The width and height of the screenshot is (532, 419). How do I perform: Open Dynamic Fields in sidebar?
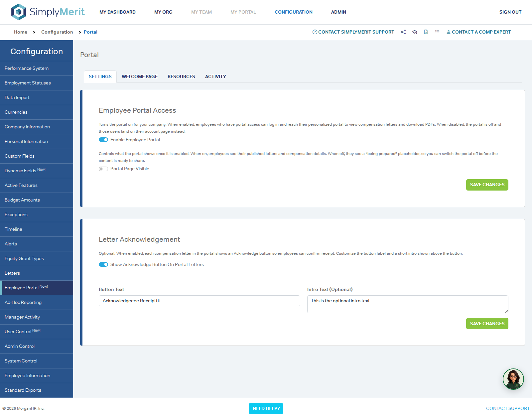[37, 171]
